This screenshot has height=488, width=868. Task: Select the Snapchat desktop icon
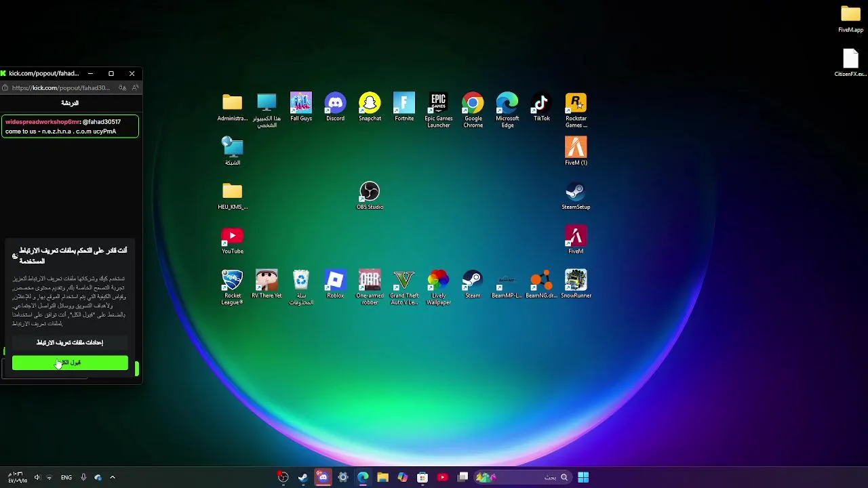[x=370, y=107]
